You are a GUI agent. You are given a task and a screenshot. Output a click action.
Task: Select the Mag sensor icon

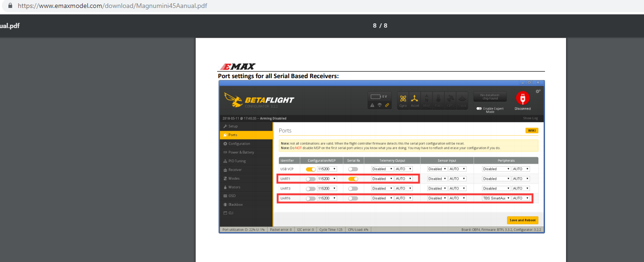click(x=426, y=100)
